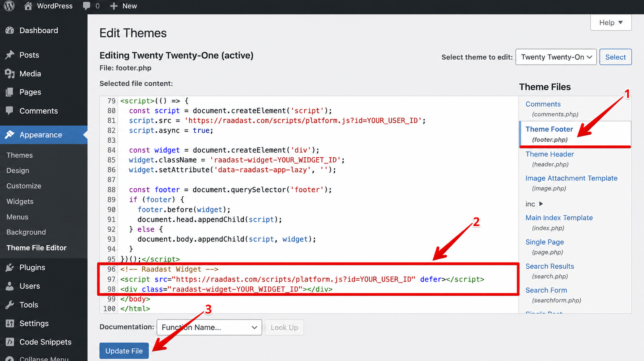Click the closing html tag on line 100
Viewport: 644px width, 361px height.
pos(135,309)
